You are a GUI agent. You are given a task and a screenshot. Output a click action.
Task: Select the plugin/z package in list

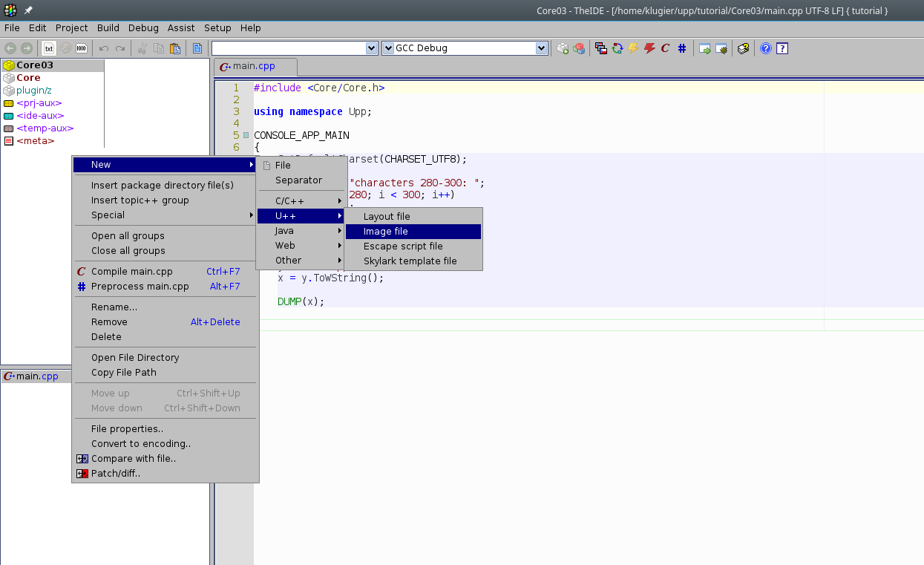[x=34, y=91]
